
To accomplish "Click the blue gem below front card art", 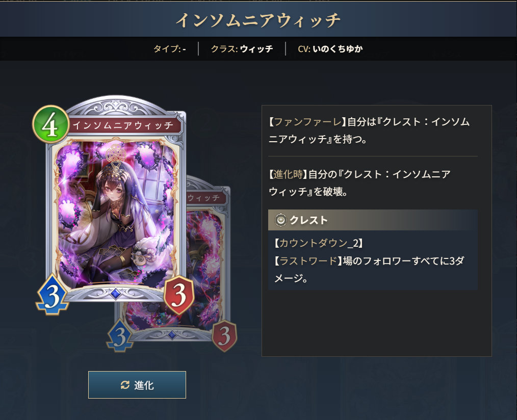I will click(x=115, y=293).
